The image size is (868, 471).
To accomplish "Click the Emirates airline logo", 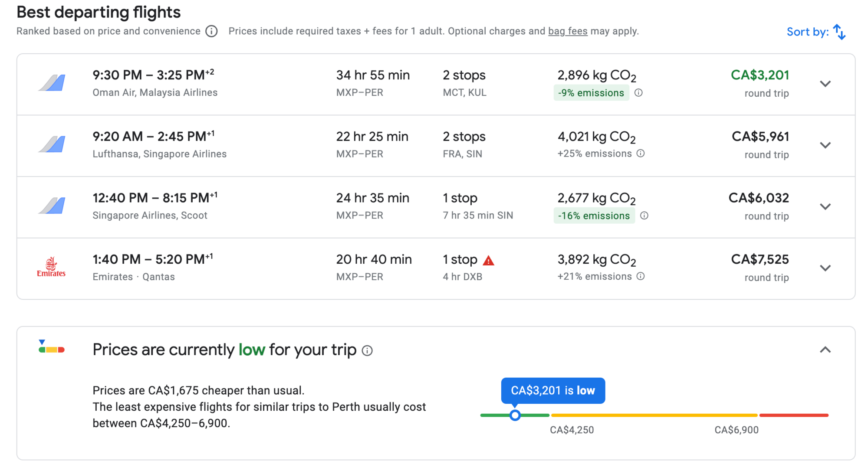I will [x=51, y=267].
